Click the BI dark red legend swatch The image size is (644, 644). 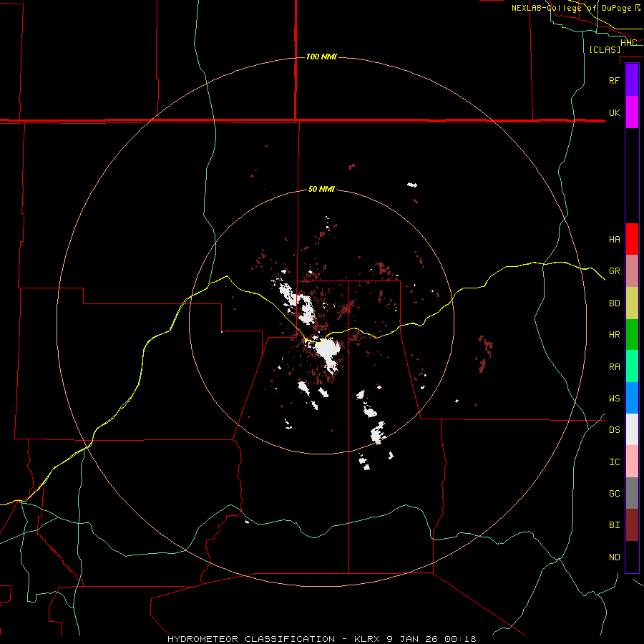pos(632,525)
